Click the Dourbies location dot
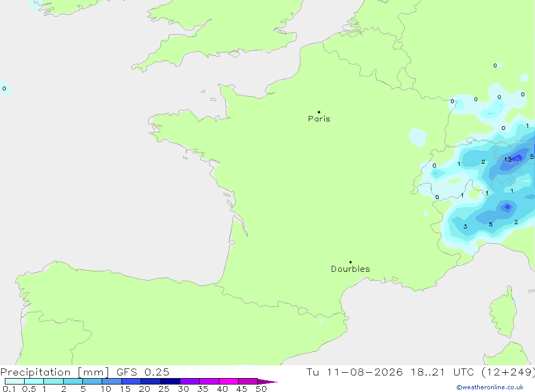This screenshot has height=392, width=535. click(x=350, y=262)
